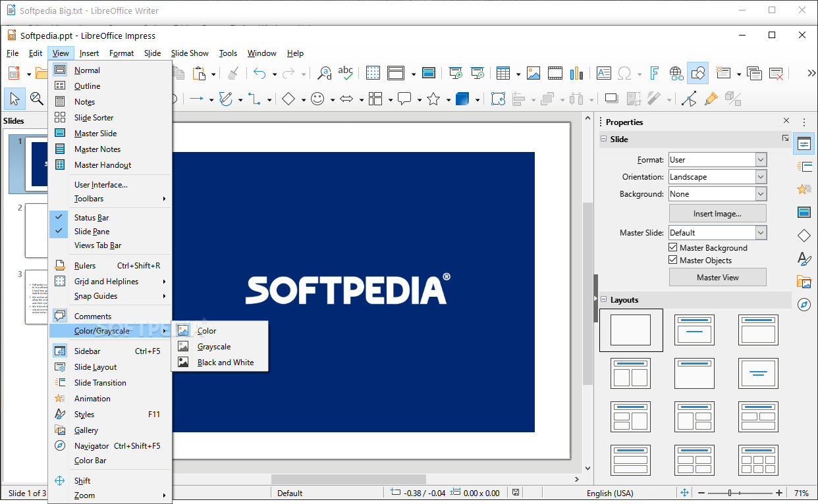Toggle Status Bar in View menu

click(111, 217)
